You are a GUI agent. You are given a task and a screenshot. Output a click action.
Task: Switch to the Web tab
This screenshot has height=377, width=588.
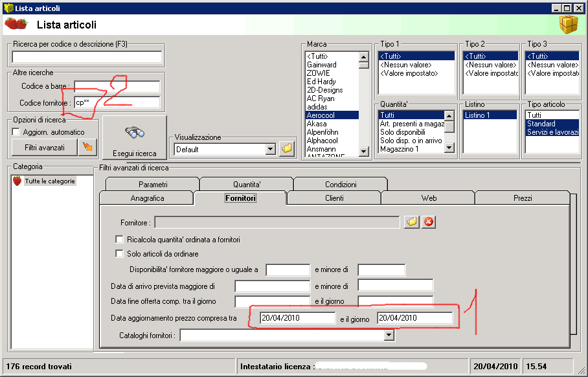428,198
